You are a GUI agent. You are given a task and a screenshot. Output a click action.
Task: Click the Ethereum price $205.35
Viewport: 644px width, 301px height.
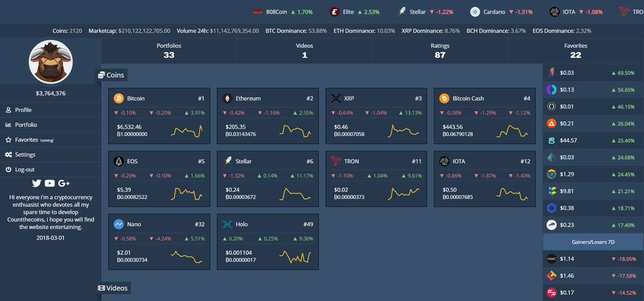[x=236, y=127]
